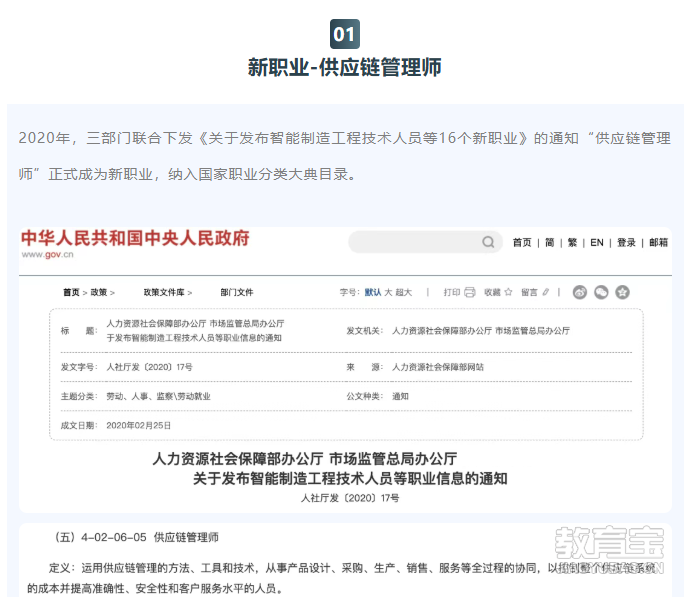Share the notice via Weibo icon
The image size is (685, 597).
[x=580, y=292]
